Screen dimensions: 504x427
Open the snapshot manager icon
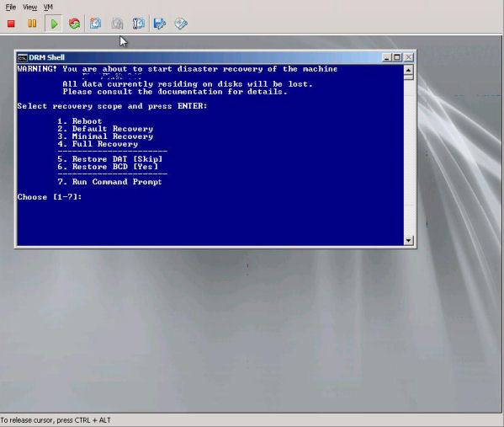139,24
